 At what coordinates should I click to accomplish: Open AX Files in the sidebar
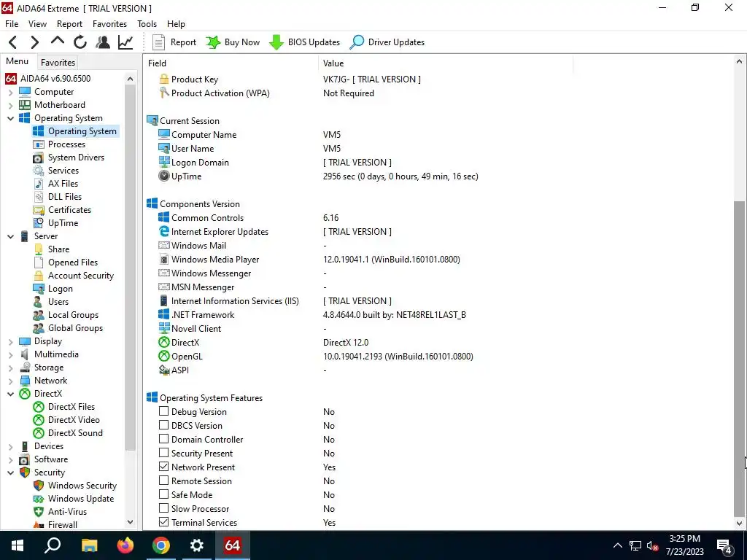tap(63, 184)
